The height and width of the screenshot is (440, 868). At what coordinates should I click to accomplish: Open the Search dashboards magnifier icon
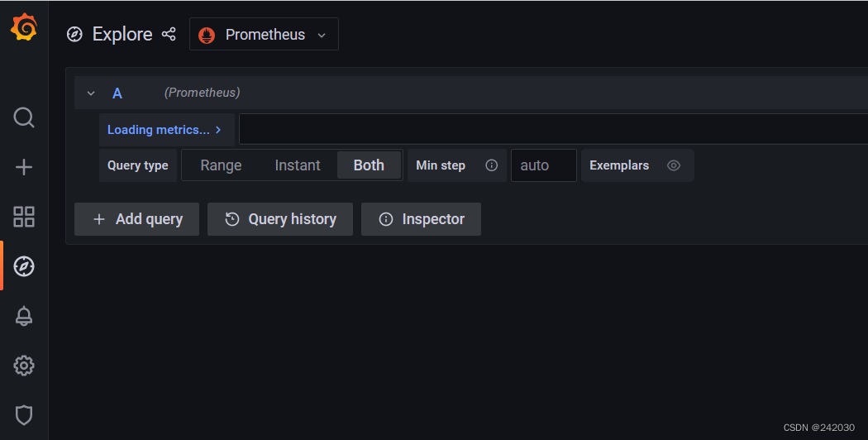tap(24, 117)
